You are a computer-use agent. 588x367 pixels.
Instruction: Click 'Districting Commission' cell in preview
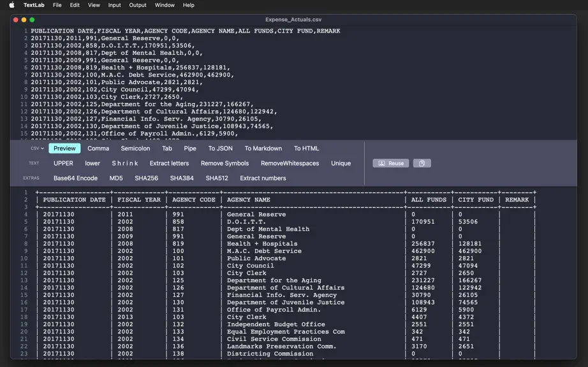coord(270,354)
